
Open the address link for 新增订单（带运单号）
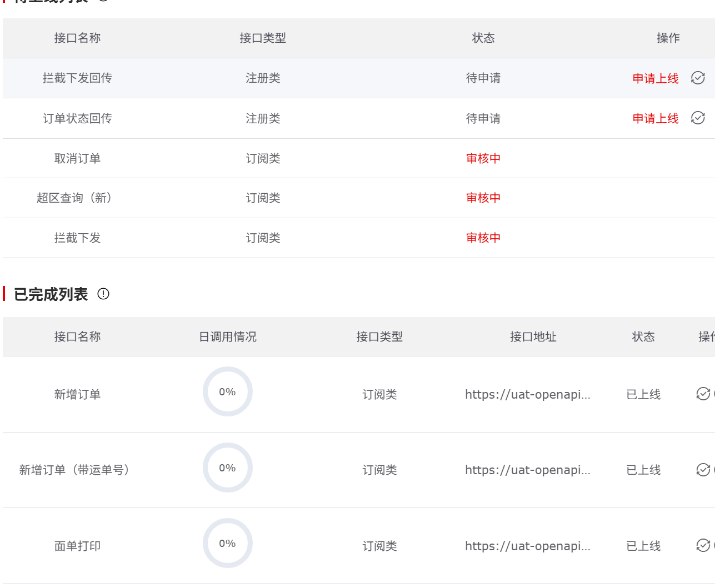528,470
